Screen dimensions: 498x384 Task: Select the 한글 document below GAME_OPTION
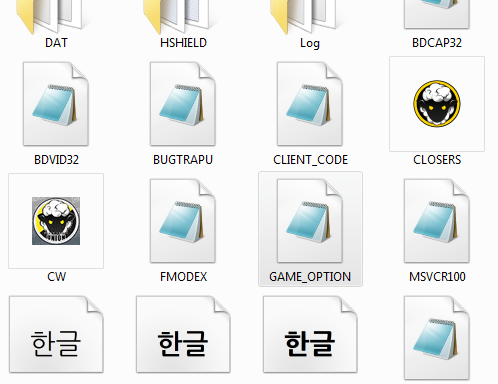click(310, 334)
